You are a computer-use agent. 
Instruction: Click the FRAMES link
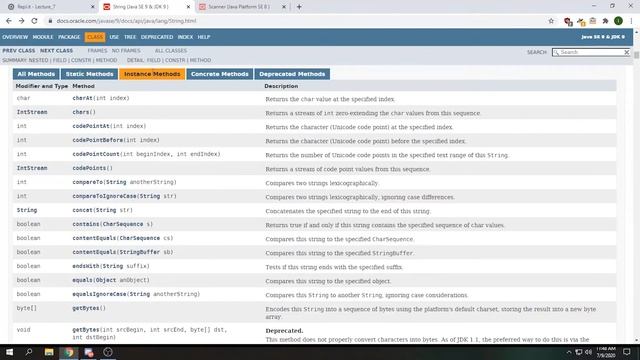[97, 51]
